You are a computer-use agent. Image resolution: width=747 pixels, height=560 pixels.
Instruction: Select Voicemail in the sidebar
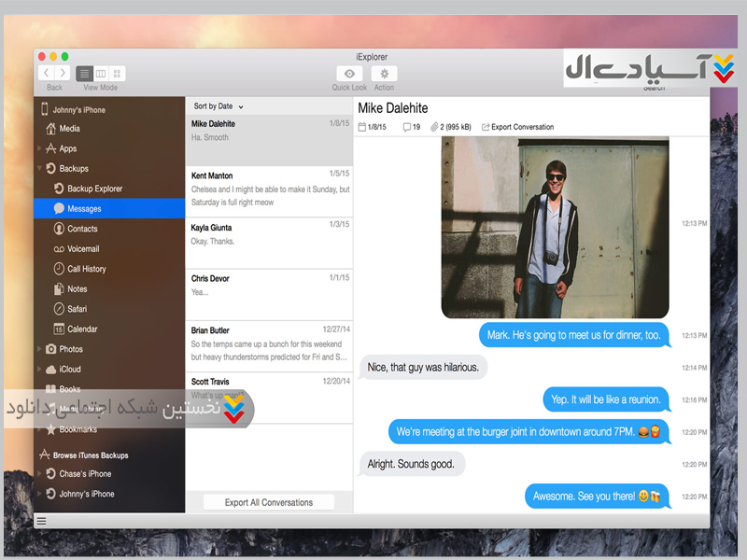click(x=83, y=249)
